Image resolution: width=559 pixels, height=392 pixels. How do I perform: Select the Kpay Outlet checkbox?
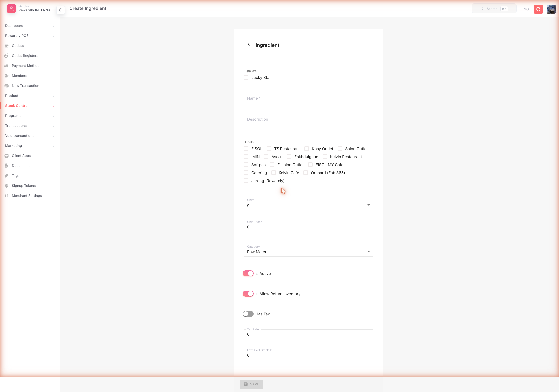coord(307,149)
